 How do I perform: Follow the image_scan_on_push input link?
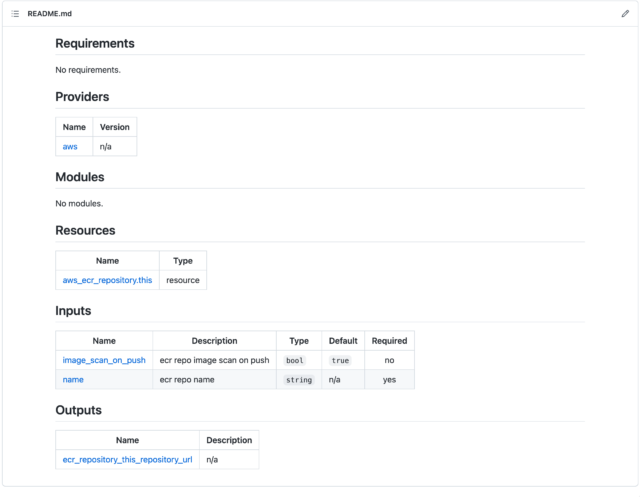pyautogui.click(x=104, y=360)
